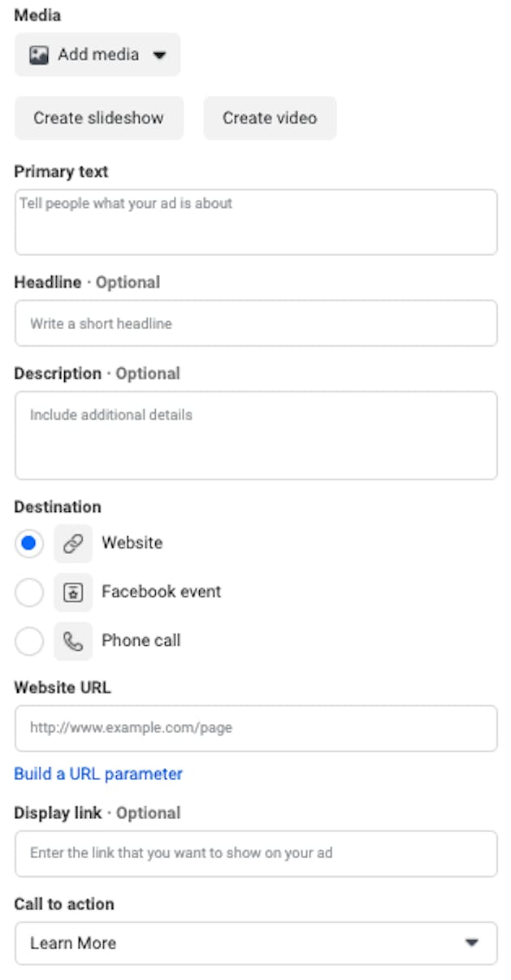
Task: Open the Learn More call to action selector
Action: (x=256, y=943)
